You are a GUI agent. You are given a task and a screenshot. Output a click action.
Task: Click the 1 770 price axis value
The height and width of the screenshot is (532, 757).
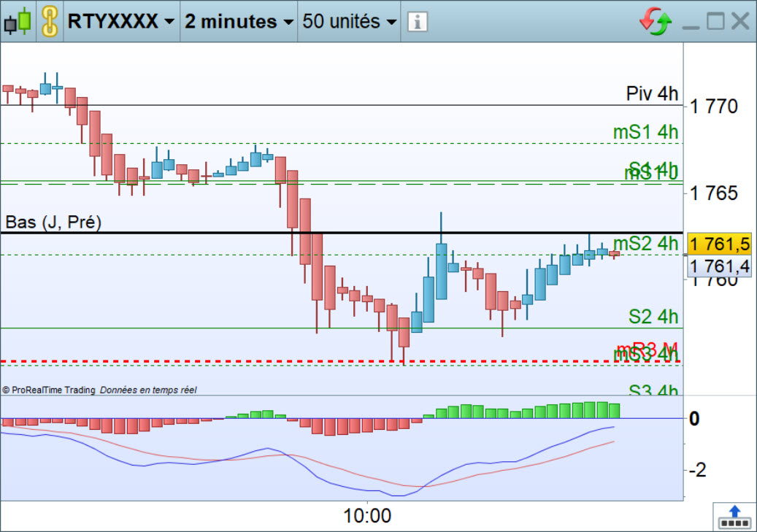[x=713, y=107]
